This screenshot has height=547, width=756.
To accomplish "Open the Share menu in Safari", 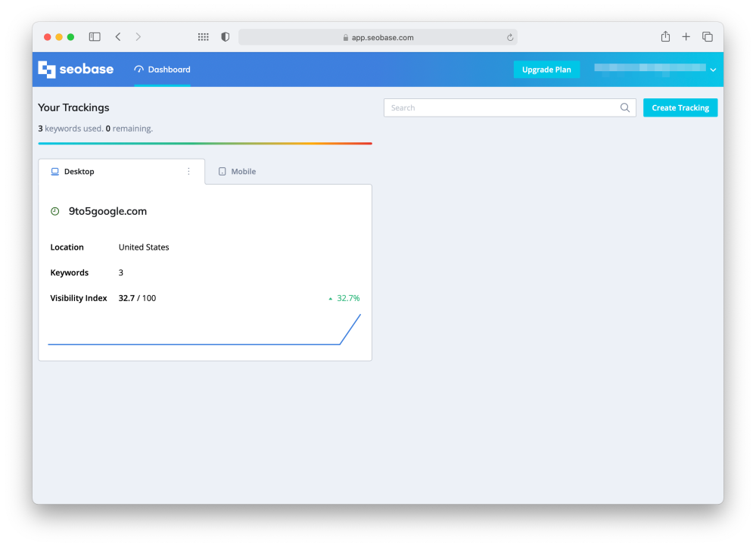I will (x=665, y=37).
